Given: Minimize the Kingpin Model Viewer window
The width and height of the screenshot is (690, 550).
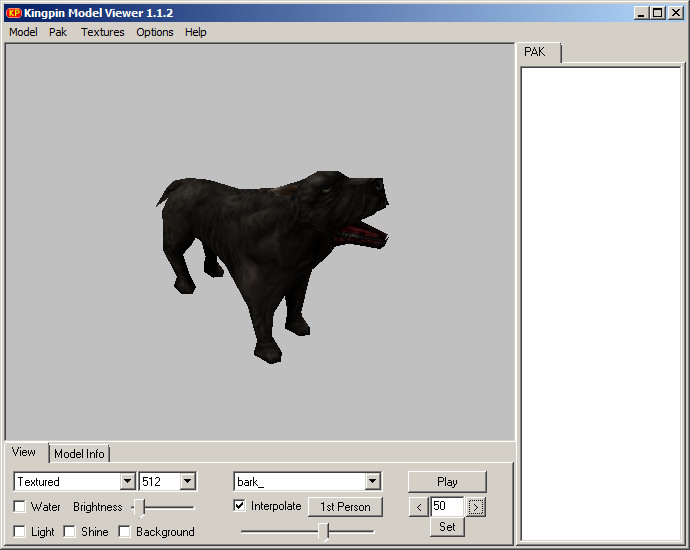Looking at the screenshot, I should pyautogui.click(x=641, y=13).
